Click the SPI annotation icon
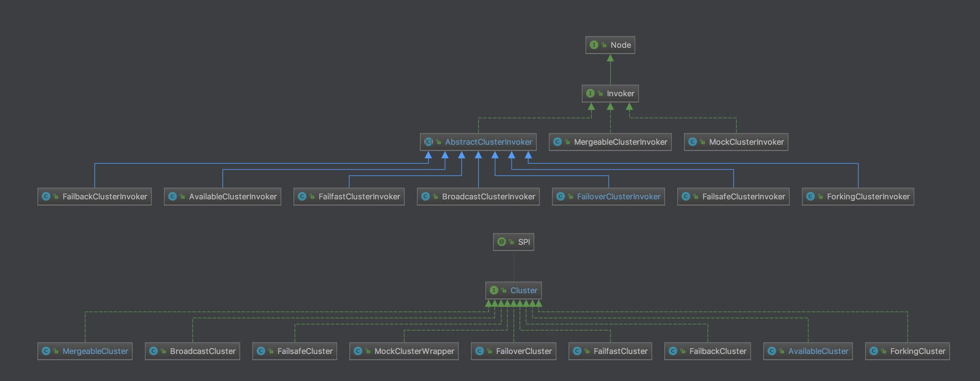980x381 pixels. pos(501,242)
